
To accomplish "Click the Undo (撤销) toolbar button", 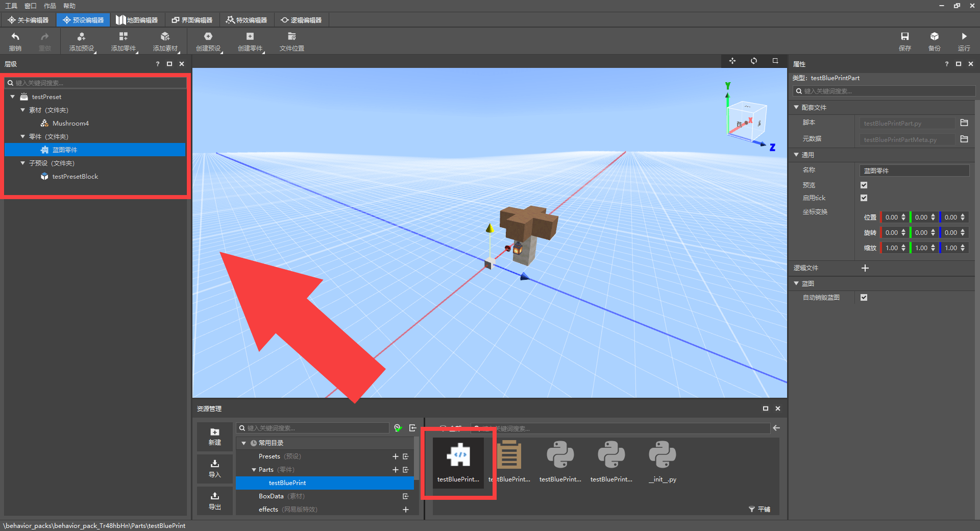I will pos(15,41).
